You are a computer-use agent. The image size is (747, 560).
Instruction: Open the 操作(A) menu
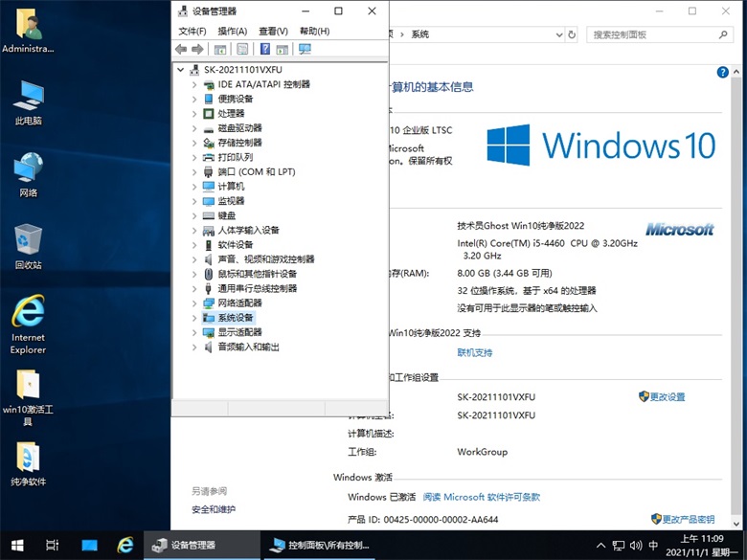tap(232, 31)
